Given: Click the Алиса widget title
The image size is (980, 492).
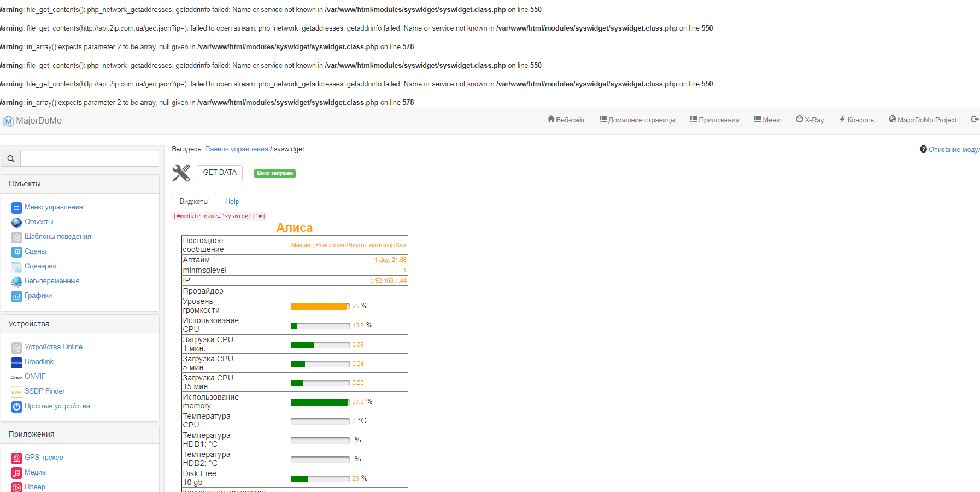Looking at the screenshot, I should point(295,228).
